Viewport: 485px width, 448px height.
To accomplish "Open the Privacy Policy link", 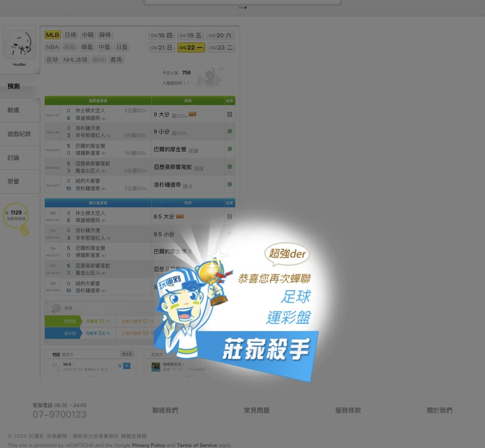I will point(149,445).
